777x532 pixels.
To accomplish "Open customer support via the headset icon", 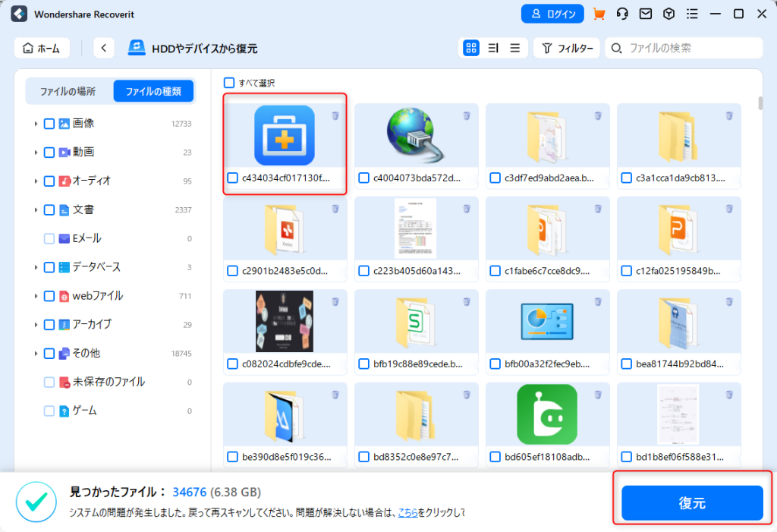I will [x=623, y=14].
